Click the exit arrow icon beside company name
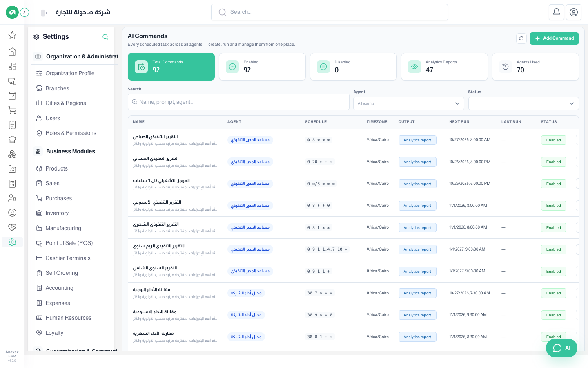 [x=44, y=13]
